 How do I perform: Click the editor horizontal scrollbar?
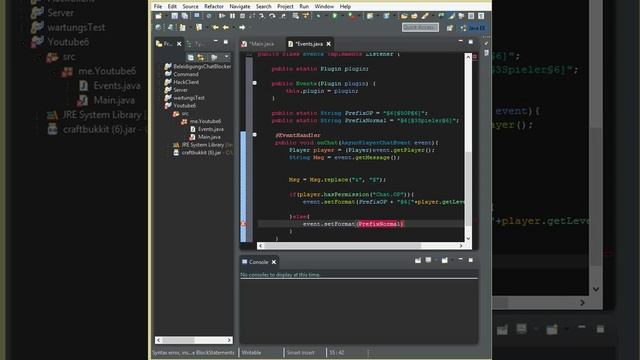click(361, 246)
